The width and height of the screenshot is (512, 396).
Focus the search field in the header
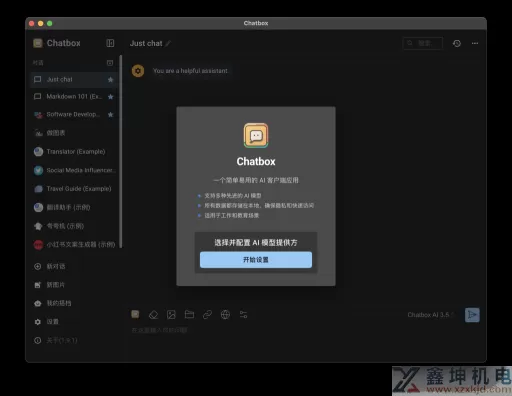coord(423,43)
